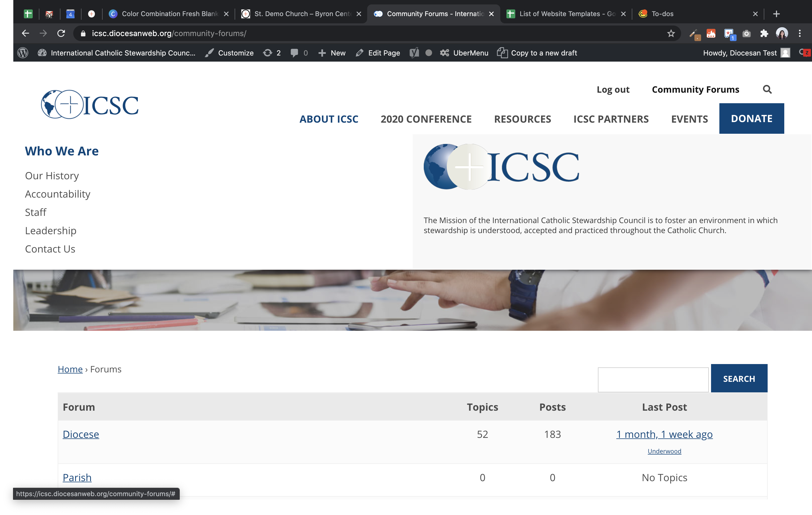Viewport: 812px width, 515px height.
Task: Open the comments bubble in admin bar
Action: pyautogui.click(x=299, y=53)
